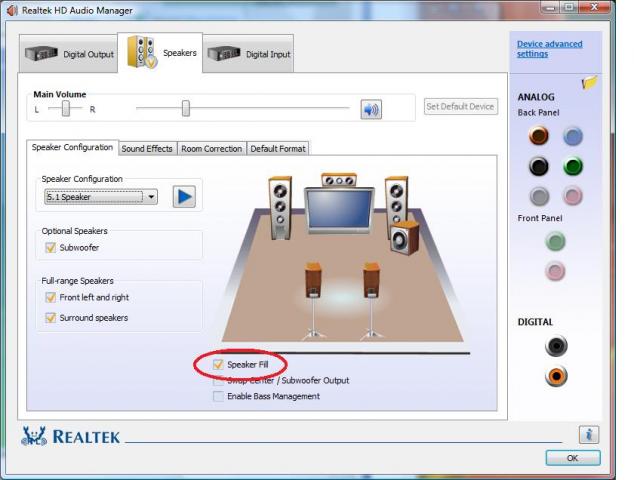
Task: Play the speaker test with the blue arrow
Action: click(x=184, y=197)
